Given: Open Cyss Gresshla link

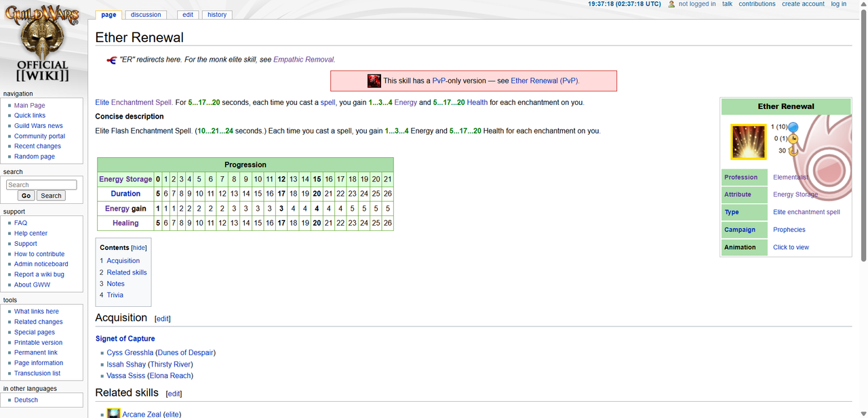Looking at the screenshot, I should coord(130,353).
